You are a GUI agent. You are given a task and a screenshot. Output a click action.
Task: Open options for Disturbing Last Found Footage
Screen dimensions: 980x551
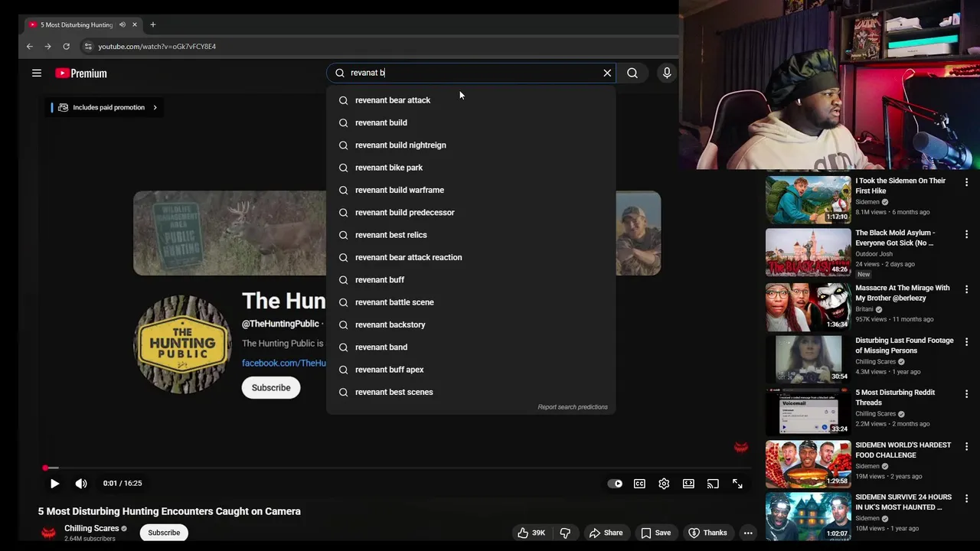pyautogui.click(x=966, y=341)
